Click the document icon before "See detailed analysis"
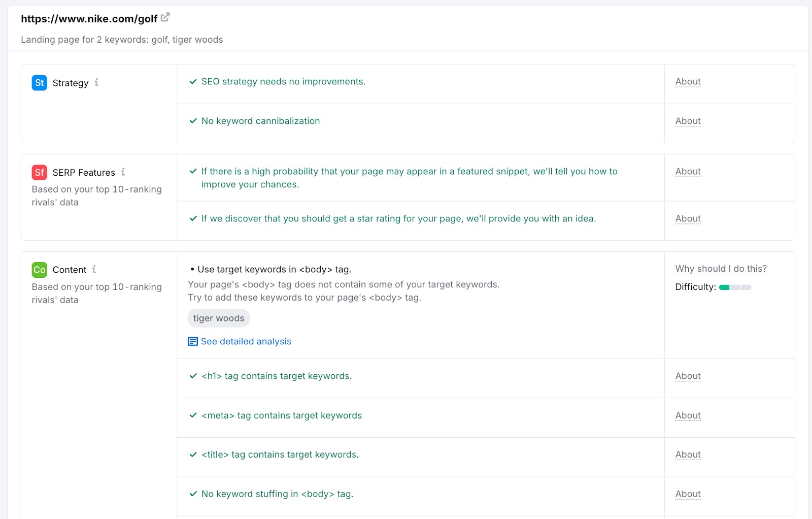812x519 pixels. click(193, 341)
